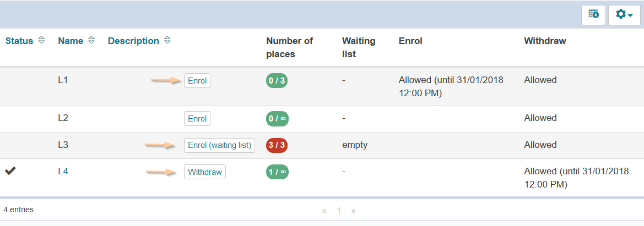This screenshot has width=644, height=226.
Task: Click the checkmark status icon for L4
Action: click(10, 172)
